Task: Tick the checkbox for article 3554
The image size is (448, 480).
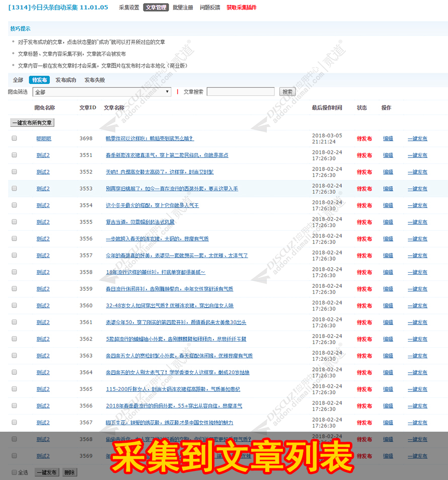Action: [14, 205]
